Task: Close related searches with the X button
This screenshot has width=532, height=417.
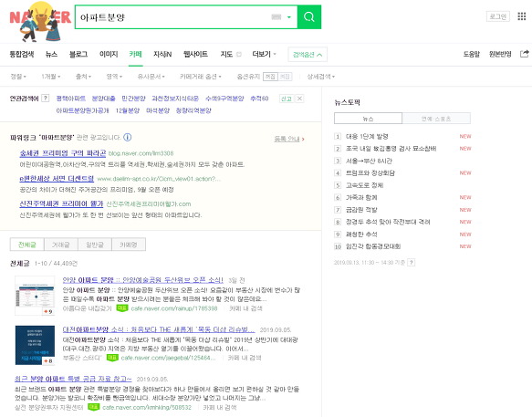Action: click(299, 99)
